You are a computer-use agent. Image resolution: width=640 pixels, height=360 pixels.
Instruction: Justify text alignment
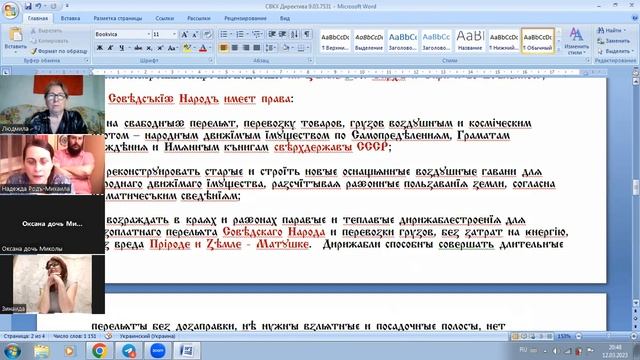(257, 48)
